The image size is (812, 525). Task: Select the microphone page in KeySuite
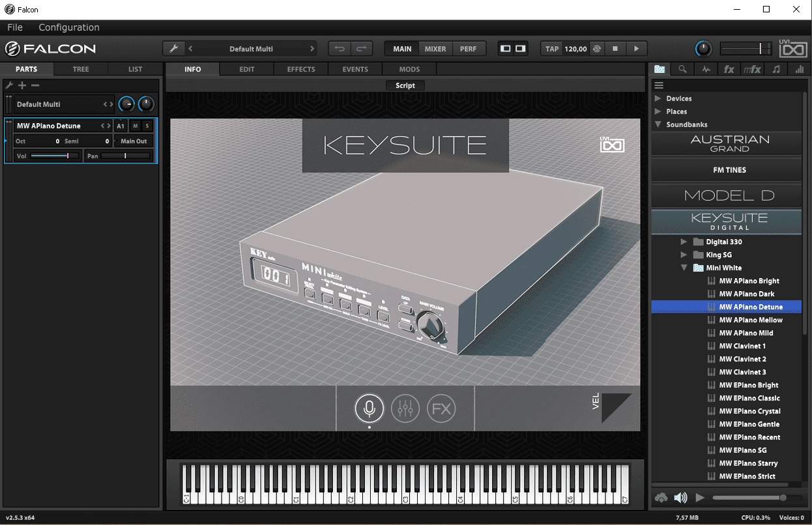pos(369,408)
